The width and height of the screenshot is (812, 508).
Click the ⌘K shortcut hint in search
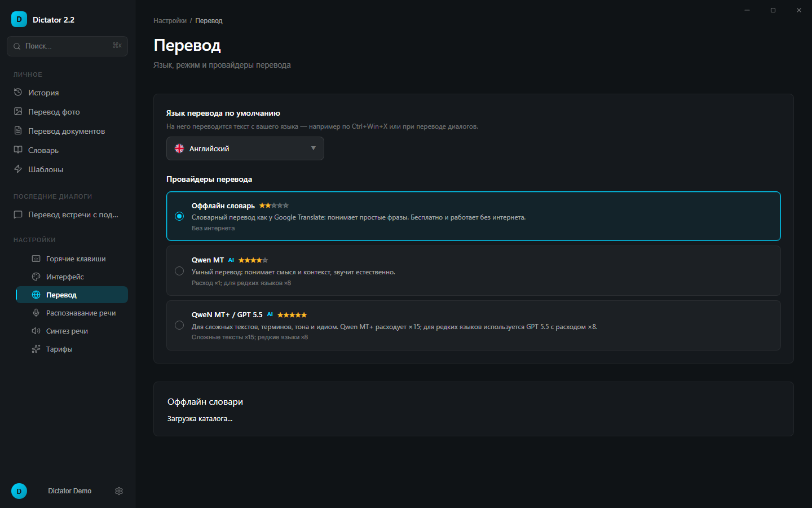(x=117, y=46)
